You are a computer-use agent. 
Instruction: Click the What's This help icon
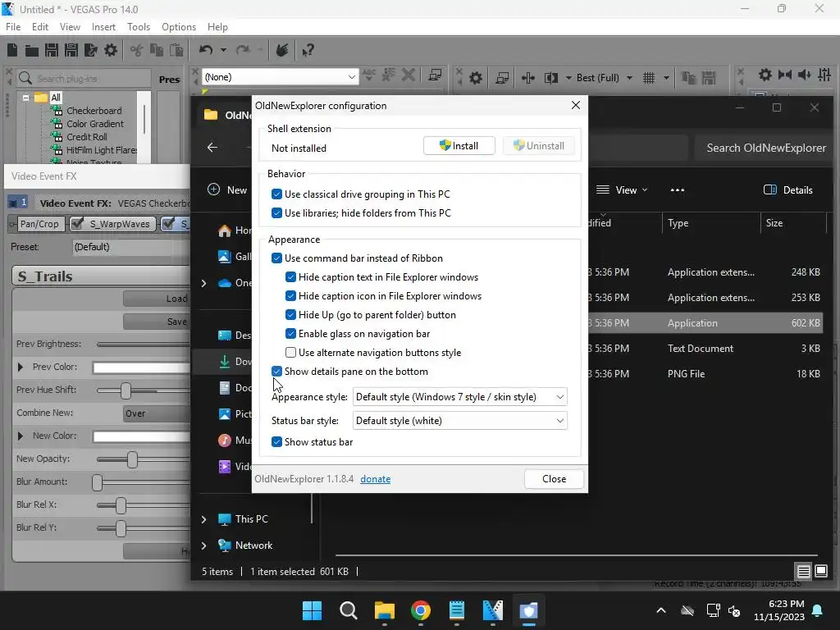click(x=308, y=50)
